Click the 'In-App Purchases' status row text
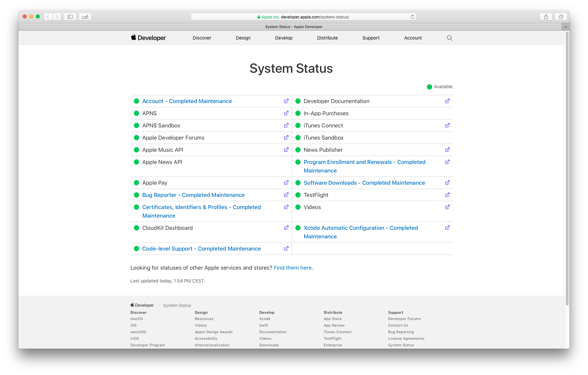Viewport: 588px width, 375px height. coord(326,113)
